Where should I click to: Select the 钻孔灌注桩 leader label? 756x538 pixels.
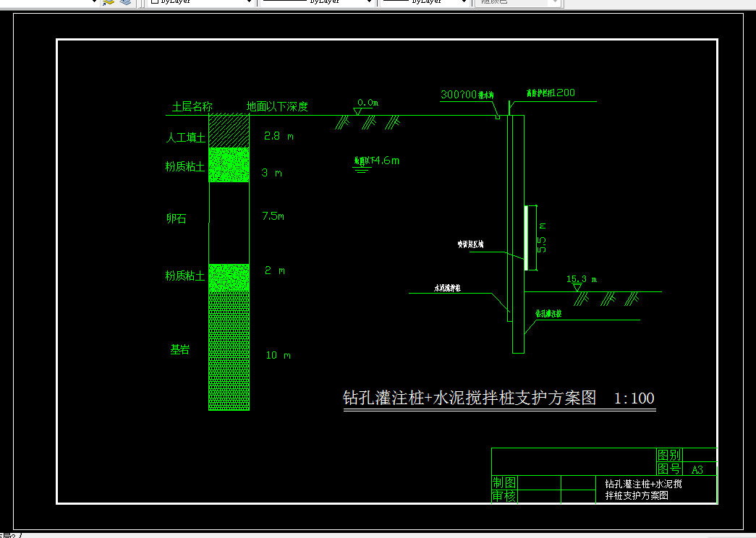click(x=548, y=314)
